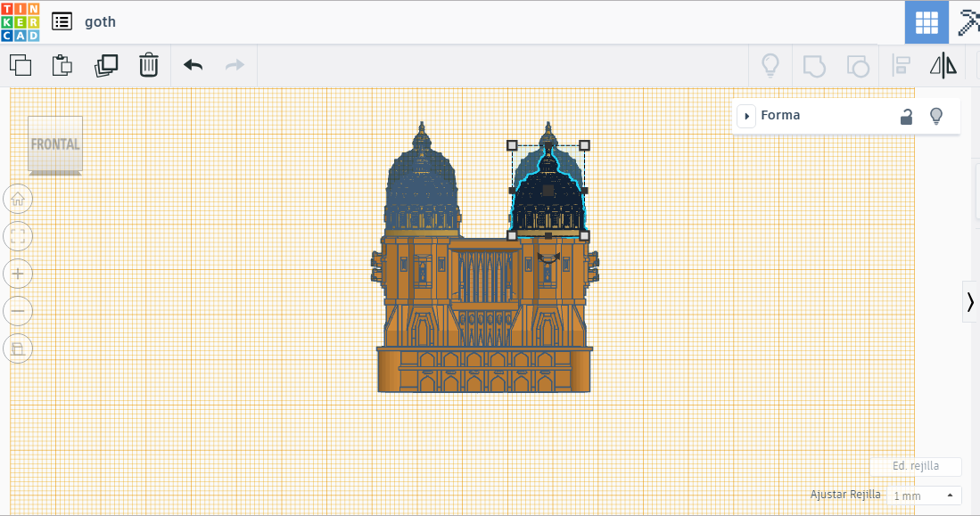Open the Mirror tool
980x516 pixels.
(x=943, y=65)
